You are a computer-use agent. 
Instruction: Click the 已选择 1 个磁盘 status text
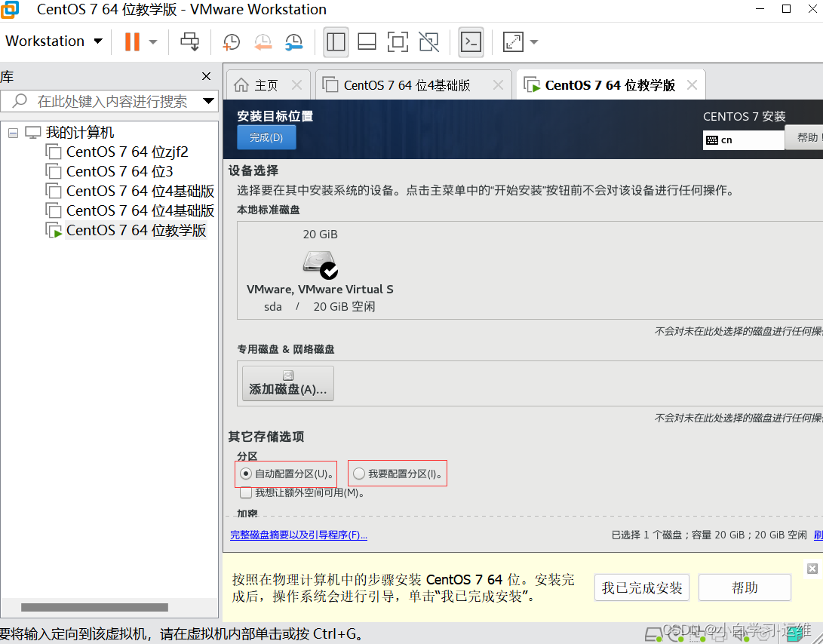tap(709, 535)
